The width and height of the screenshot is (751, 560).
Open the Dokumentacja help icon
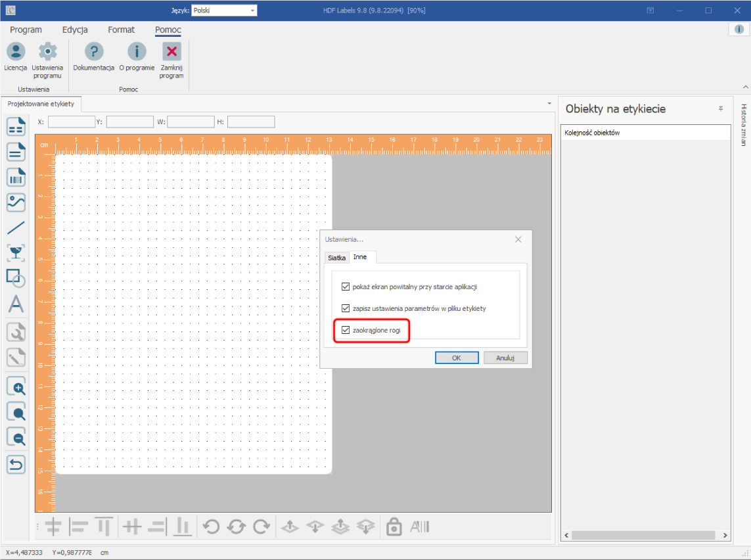[x=94, y=51]
